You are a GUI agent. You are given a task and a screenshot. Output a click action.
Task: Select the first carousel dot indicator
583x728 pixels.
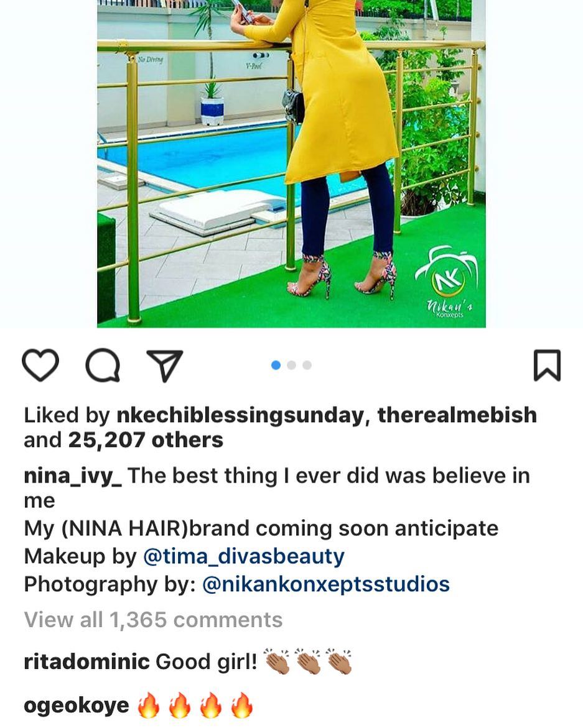276,366
